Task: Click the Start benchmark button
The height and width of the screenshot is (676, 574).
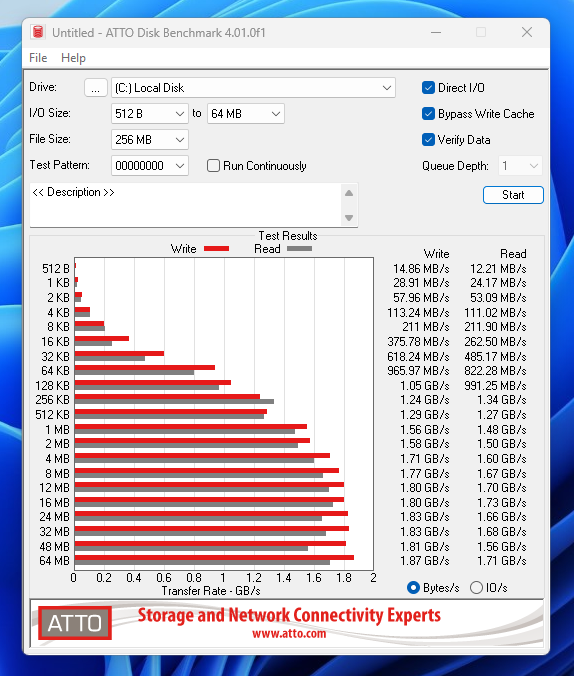Action: [513, 195]
